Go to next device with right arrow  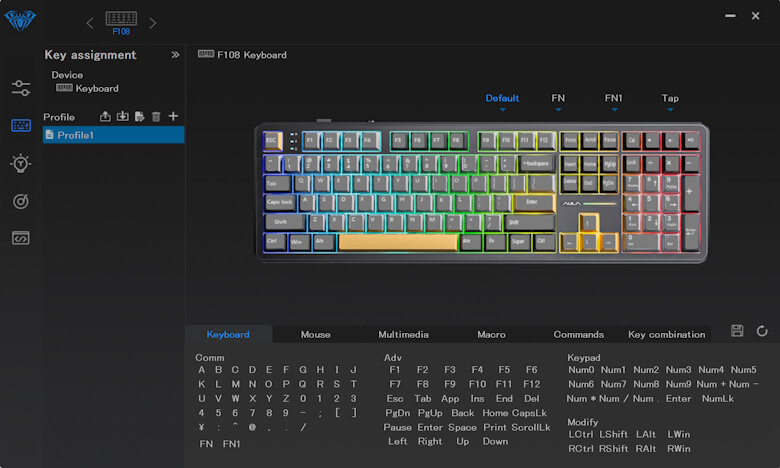click(153, 22)
